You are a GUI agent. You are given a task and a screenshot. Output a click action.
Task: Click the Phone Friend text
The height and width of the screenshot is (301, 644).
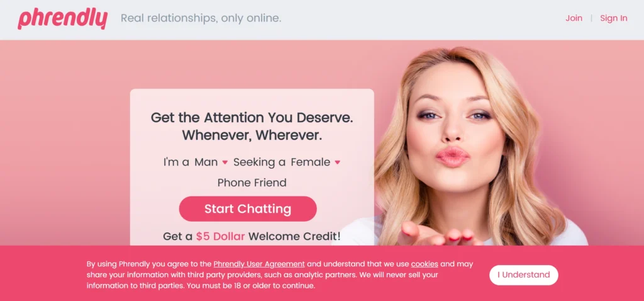252,183
